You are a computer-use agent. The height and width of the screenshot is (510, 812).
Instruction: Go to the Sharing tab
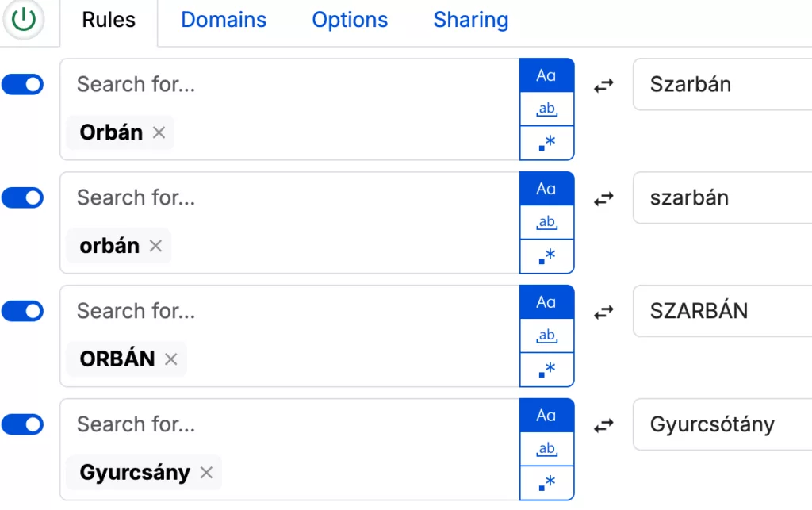(x=470, y=21)
